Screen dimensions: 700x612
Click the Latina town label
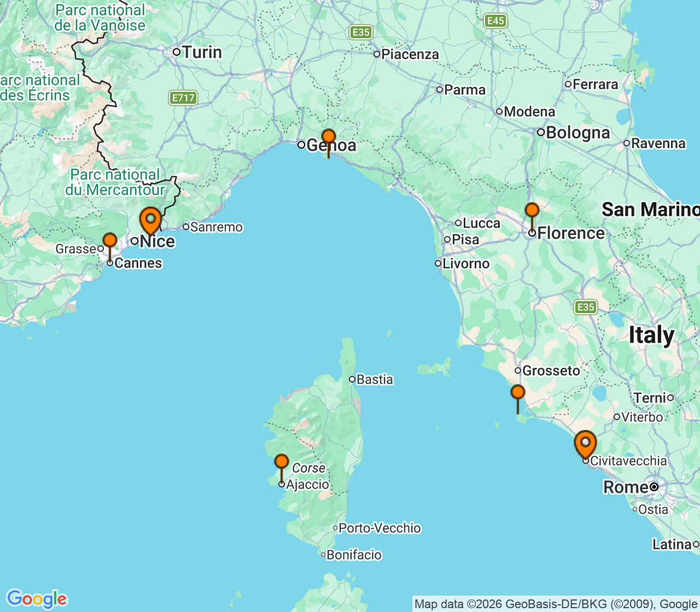[x=672, y=544]
